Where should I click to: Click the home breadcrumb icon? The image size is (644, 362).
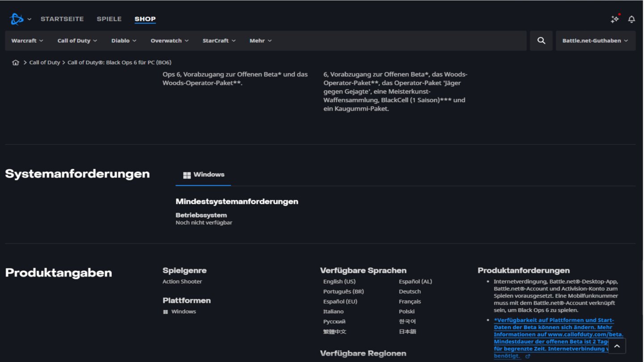point(16,63)
